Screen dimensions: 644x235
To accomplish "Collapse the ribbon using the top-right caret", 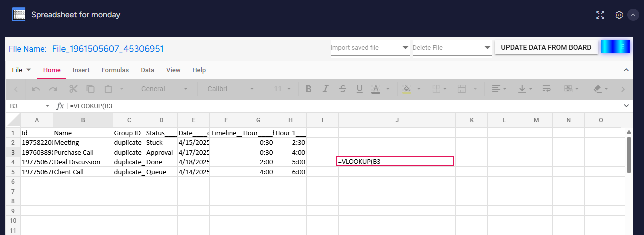I will [x=626, y=70].
